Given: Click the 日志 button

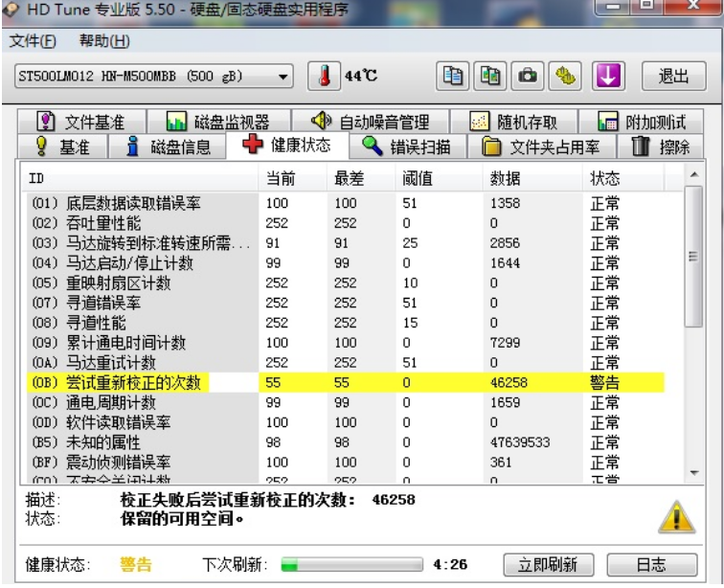Looking at the screenshot, I should tap(650, 564).
